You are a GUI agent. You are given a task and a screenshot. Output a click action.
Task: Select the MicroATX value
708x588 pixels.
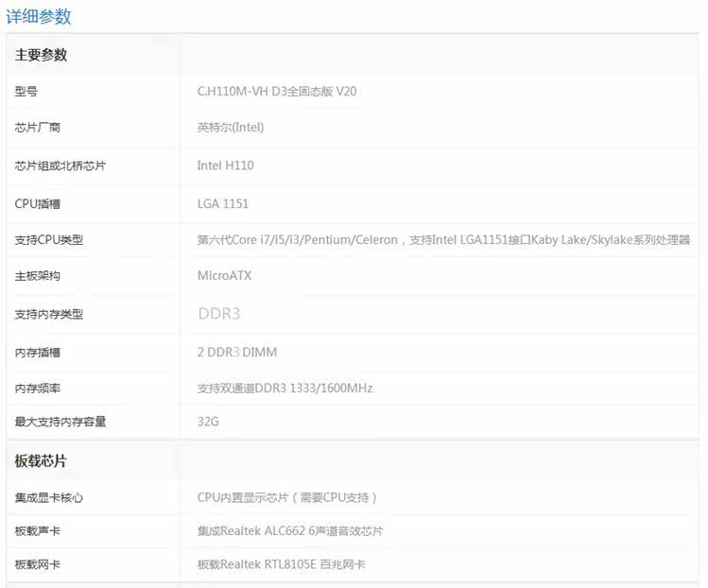pos(224,275)
